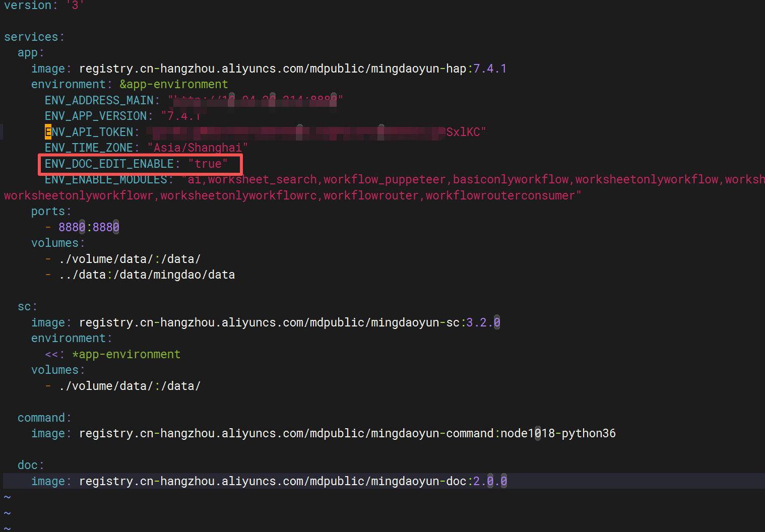Click the "ENV_TIME_ZONE" key
This screenshot has width=765, height=532.
pos(89,148)
